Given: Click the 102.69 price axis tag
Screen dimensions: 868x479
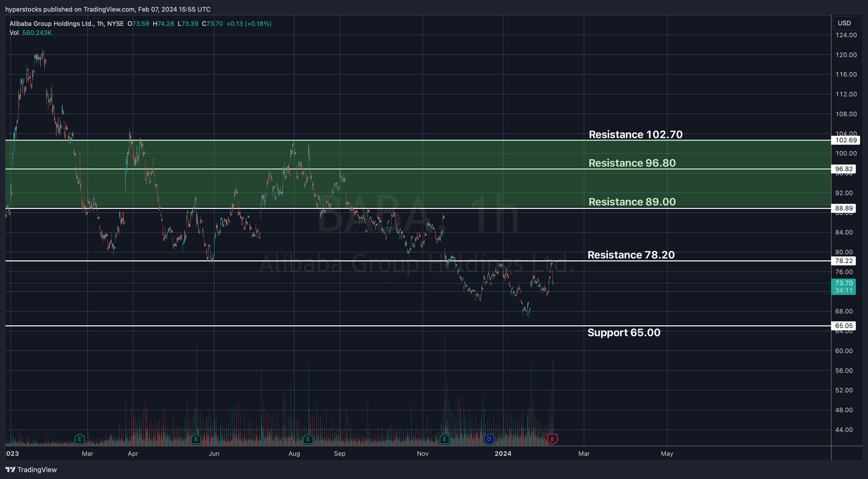Looking at the screenshot, I should click(846, 140).
